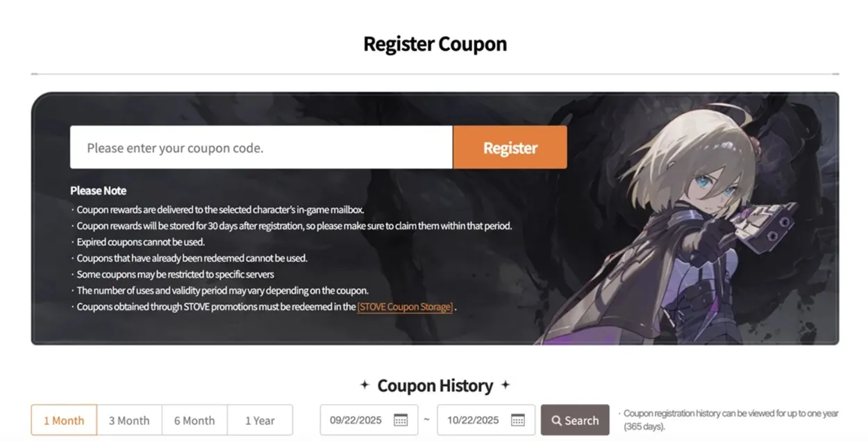Focus the coupon code input field

(262, 147)
